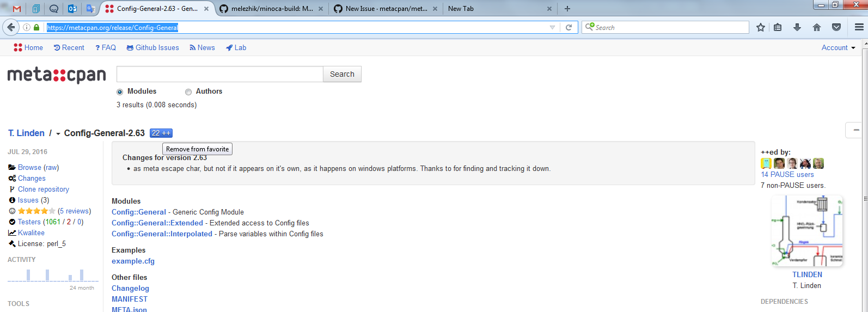Select the Authors radio button
Screen dimensions: 868x312
tap(188, 92)
